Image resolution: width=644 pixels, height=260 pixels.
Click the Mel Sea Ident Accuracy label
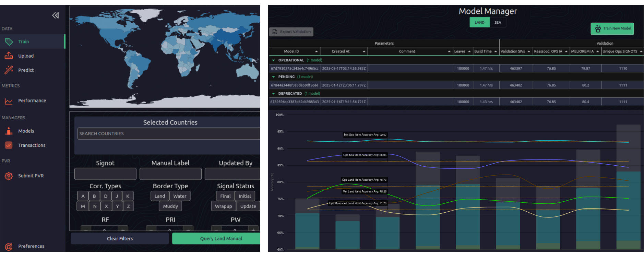365,135
